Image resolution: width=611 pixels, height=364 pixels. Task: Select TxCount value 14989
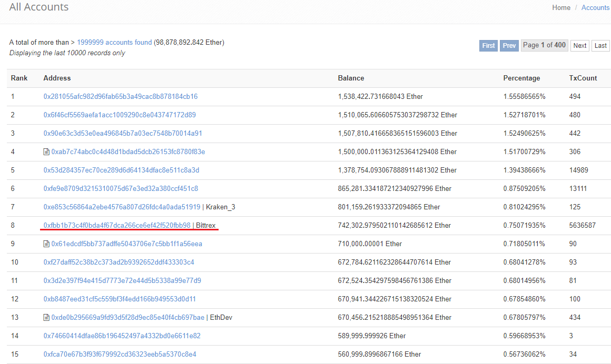(x=579, y=170)
